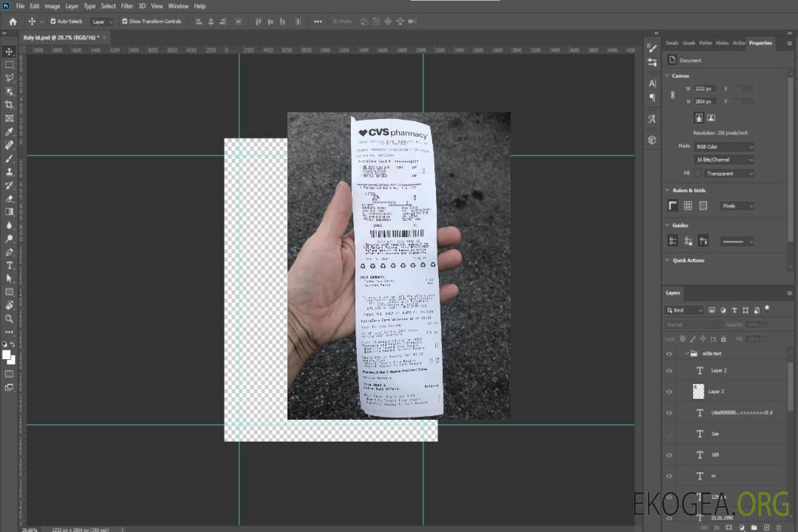The height and width of the screenshot is (532, 798).
Task: Click the Home icon in options bar
Action: tap(13, 21)
